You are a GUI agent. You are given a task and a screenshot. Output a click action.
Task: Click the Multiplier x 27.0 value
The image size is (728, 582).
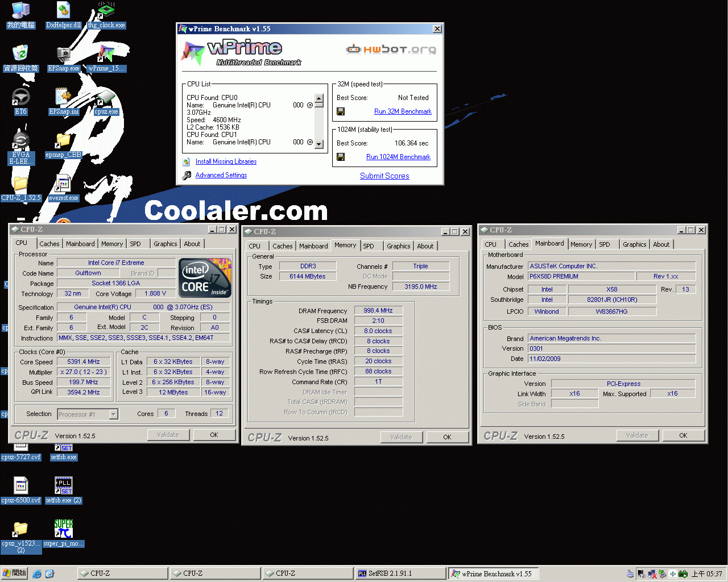(x=84, y=372)
